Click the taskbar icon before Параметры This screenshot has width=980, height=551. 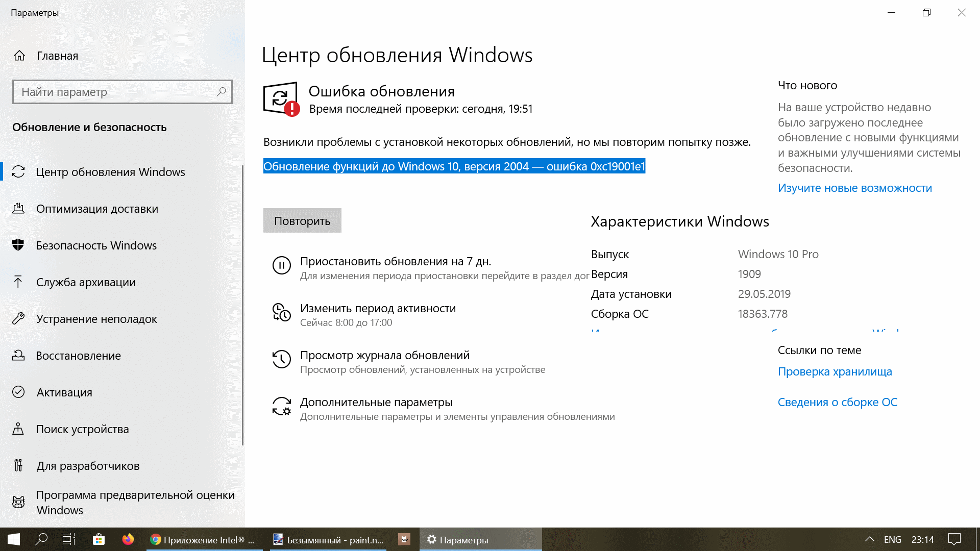click(404, 539)
